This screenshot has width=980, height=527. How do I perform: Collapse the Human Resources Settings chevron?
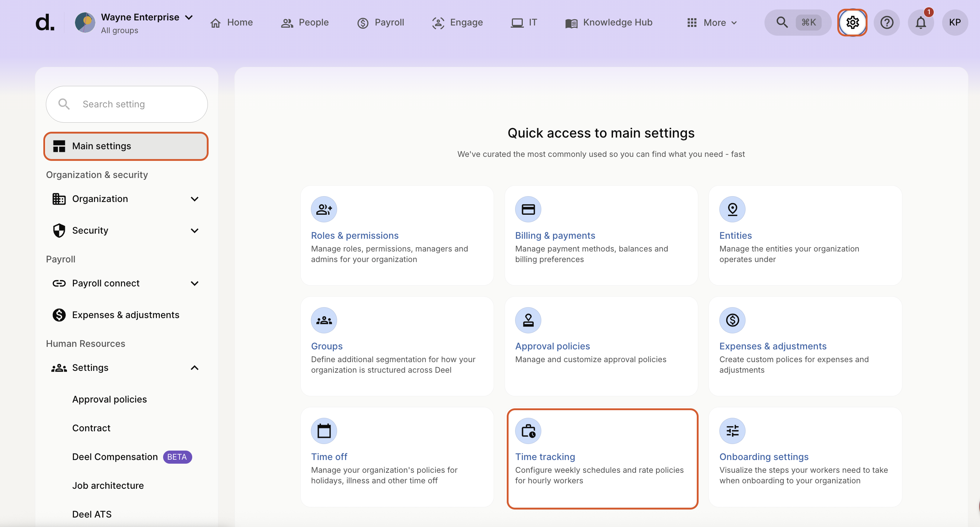point(194,368)
